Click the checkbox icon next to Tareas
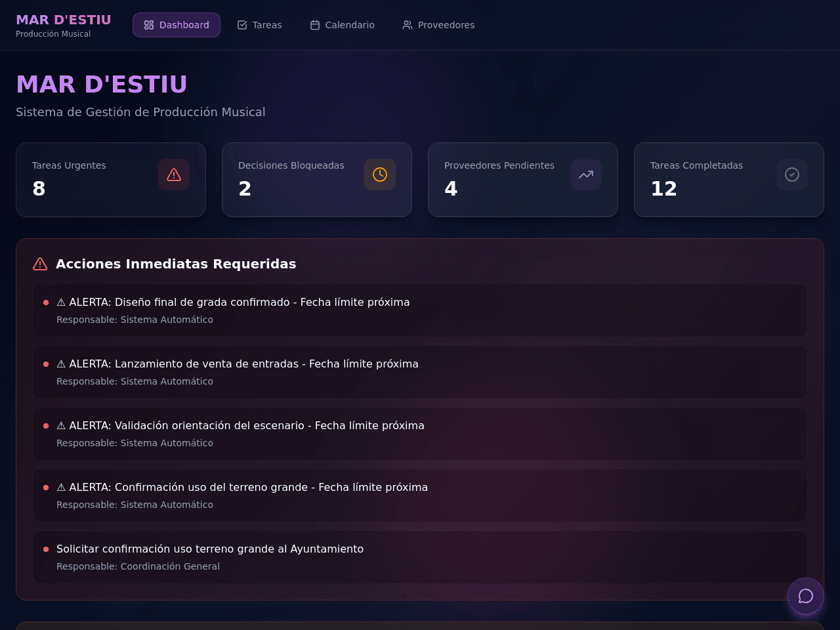This screenshot has height=630, width=840. [x=242, y=25]
